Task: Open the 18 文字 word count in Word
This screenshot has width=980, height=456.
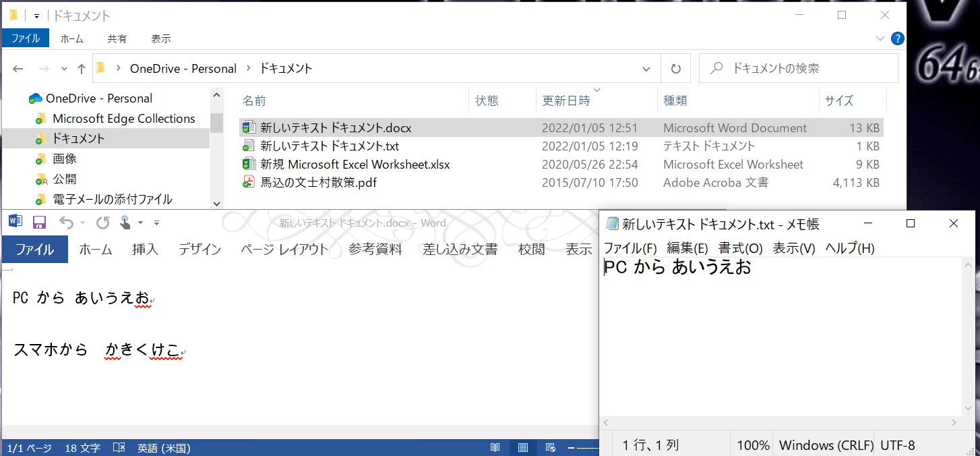Action: point(82,447)
